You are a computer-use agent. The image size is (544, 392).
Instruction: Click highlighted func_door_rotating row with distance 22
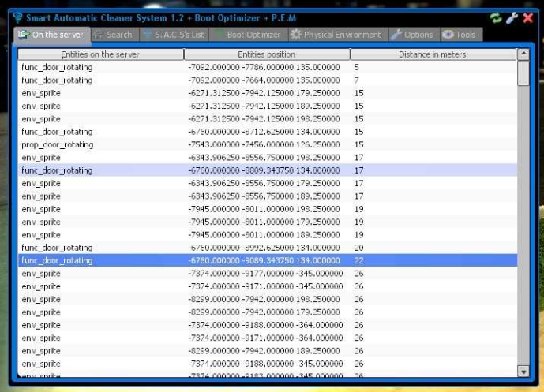[267, 260]
